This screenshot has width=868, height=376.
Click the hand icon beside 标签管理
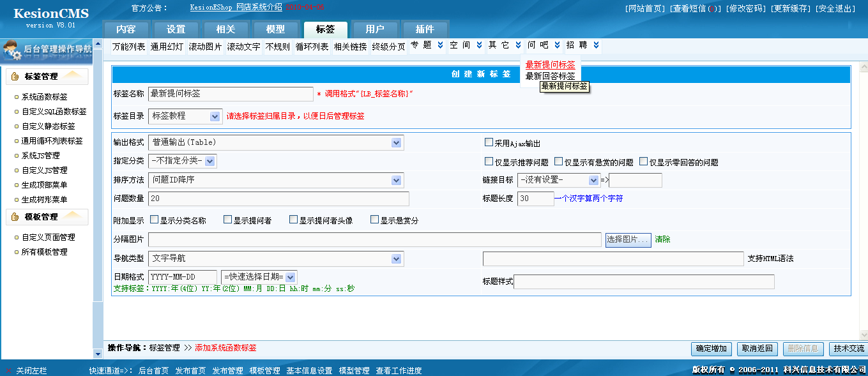(x=15, y=77)
